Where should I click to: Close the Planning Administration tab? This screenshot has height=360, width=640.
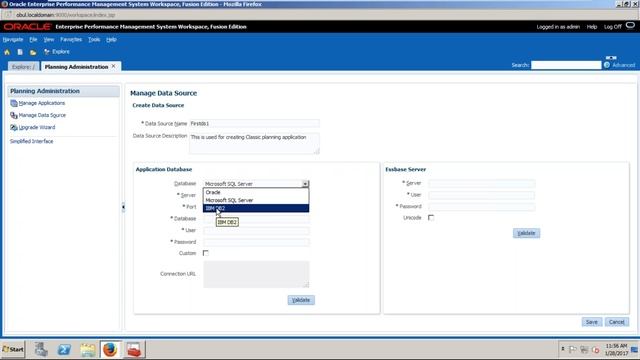pyautogui.click(x=113, y=66)
